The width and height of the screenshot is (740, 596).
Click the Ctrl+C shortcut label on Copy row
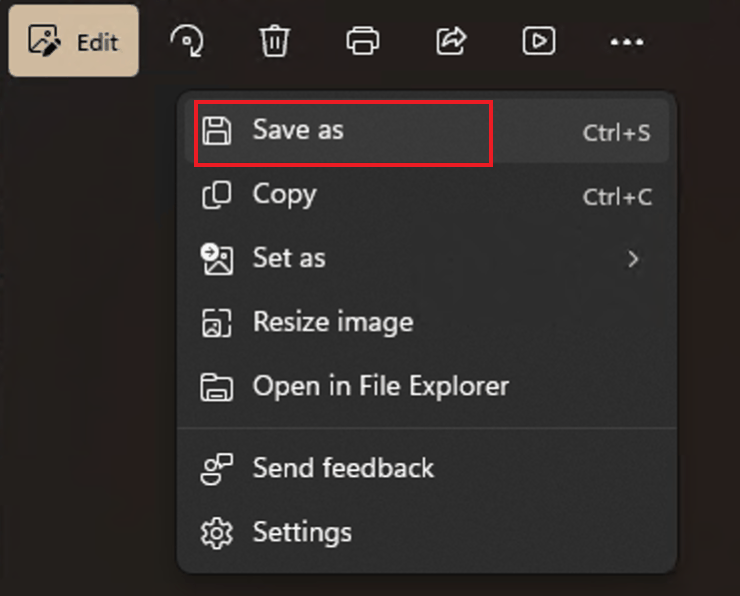pyautogui.click(x=617, y=197)
